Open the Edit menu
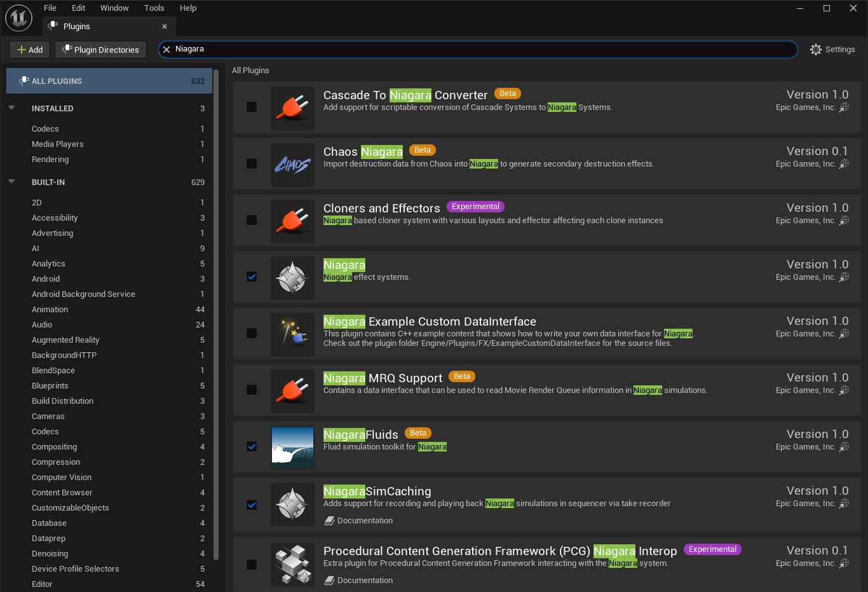The image size is (868, 592). point(79,8)
